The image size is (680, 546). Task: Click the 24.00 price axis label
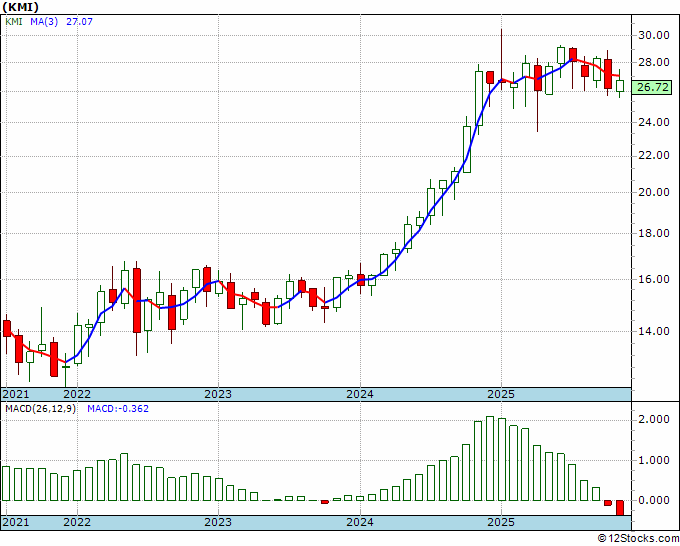[x=654, y=122]
